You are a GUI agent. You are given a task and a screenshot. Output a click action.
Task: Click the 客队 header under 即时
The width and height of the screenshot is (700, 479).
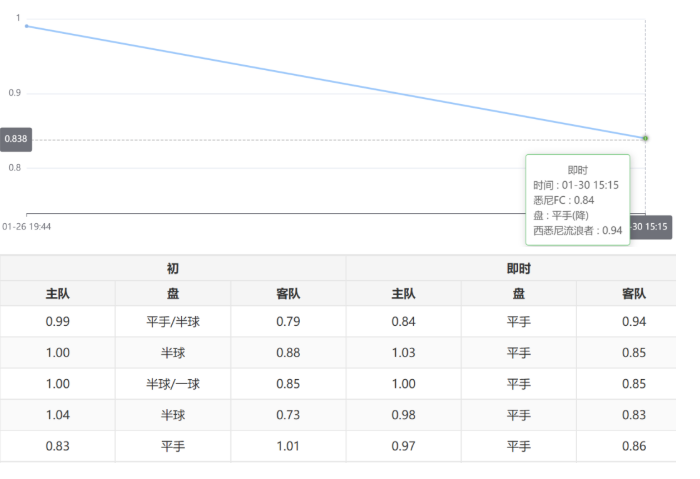click(x=633, y=294)
